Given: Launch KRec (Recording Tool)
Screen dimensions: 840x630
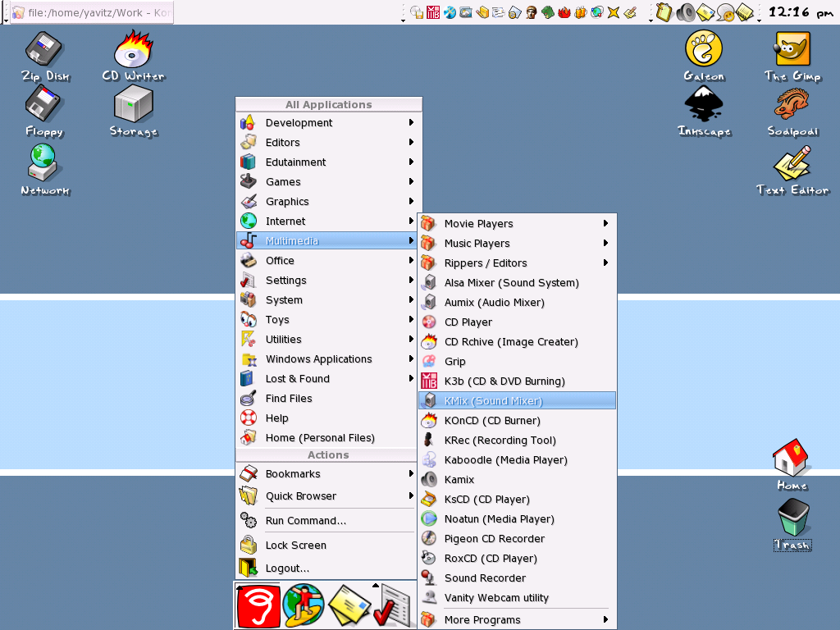Looking at the screenshot, I should pyautogui.click(x=517, y=441).
